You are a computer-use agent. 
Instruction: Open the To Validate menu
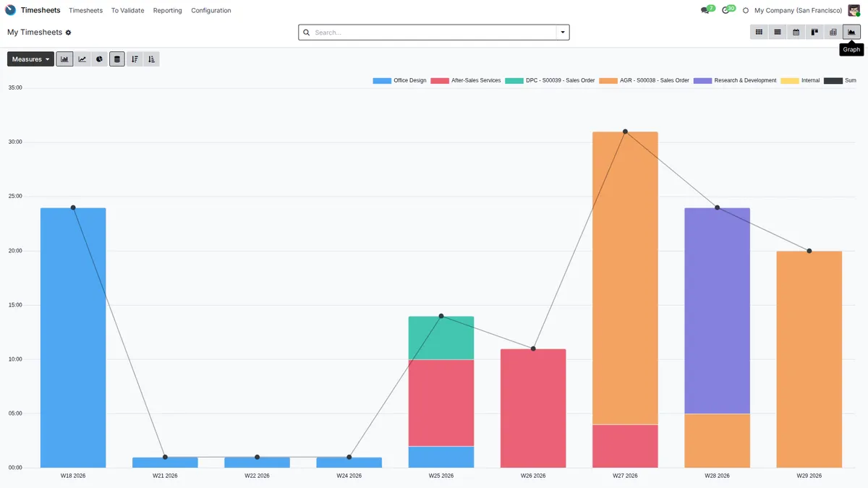click(127, 10)
